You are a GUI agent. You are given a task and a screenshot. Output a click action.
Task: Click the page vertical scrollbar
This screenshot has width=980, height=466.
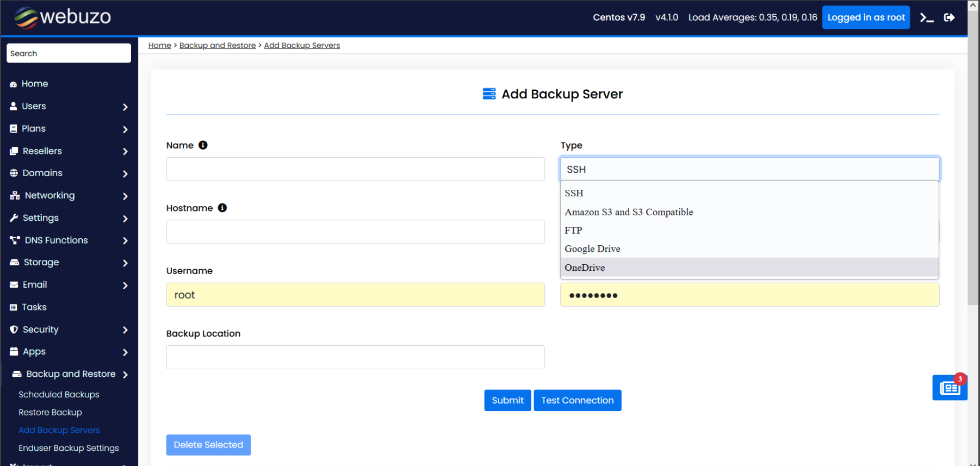pyautogui.click(x=973, y=163)
